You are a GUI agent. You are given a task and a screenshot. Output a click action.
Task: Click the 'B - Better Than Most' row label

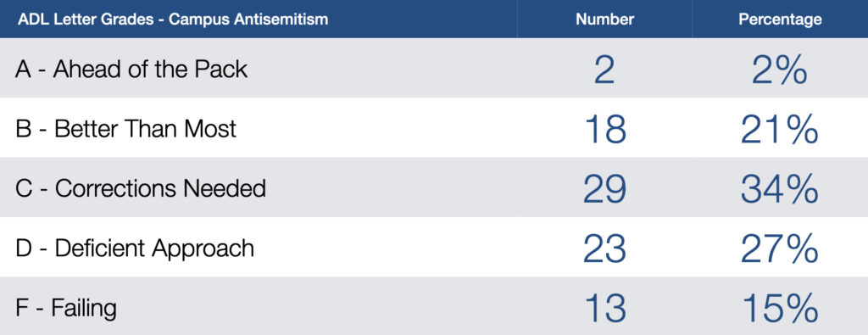coord(126,129)
